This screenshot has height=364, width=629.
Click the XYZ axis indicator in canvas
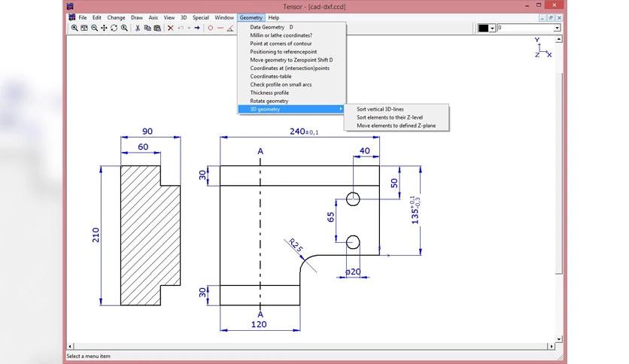[542, 47]
